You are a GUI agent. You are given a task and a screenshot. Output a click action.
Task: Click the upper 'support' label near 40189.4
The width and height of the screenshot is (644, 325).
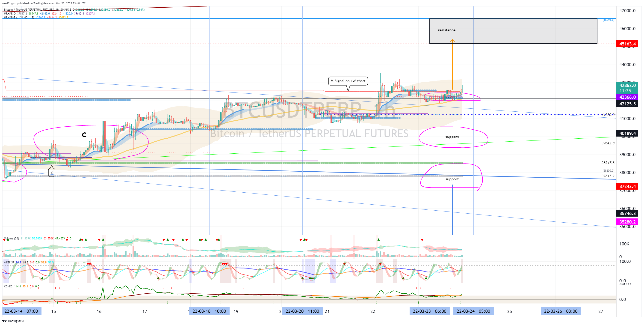(x=452, y=137)
